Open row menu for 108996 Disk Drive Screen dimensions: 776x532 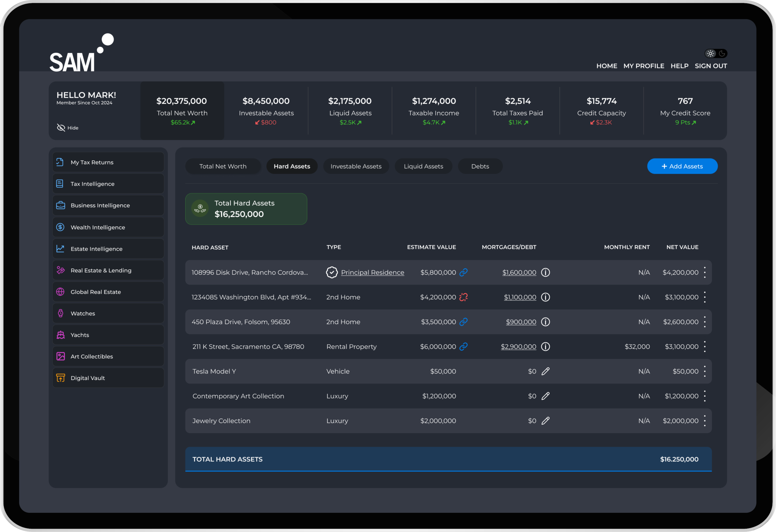point(704,272)
